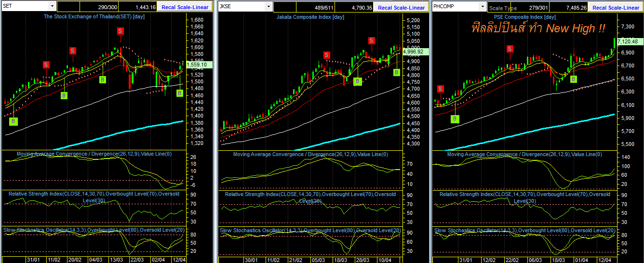644x263 pixels.
Task: Click the rightmost B buy marker on SET chart
Action: (x=180, y=93)
